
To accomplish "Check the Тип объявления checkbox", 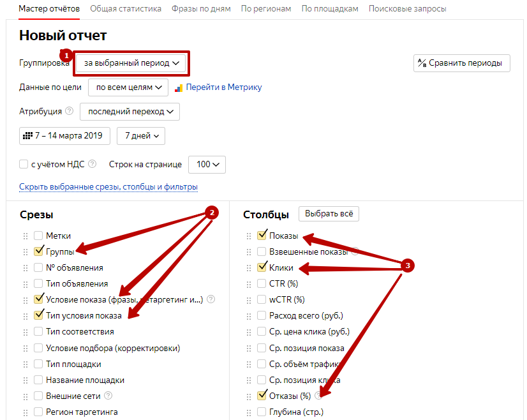I will 38,283.
